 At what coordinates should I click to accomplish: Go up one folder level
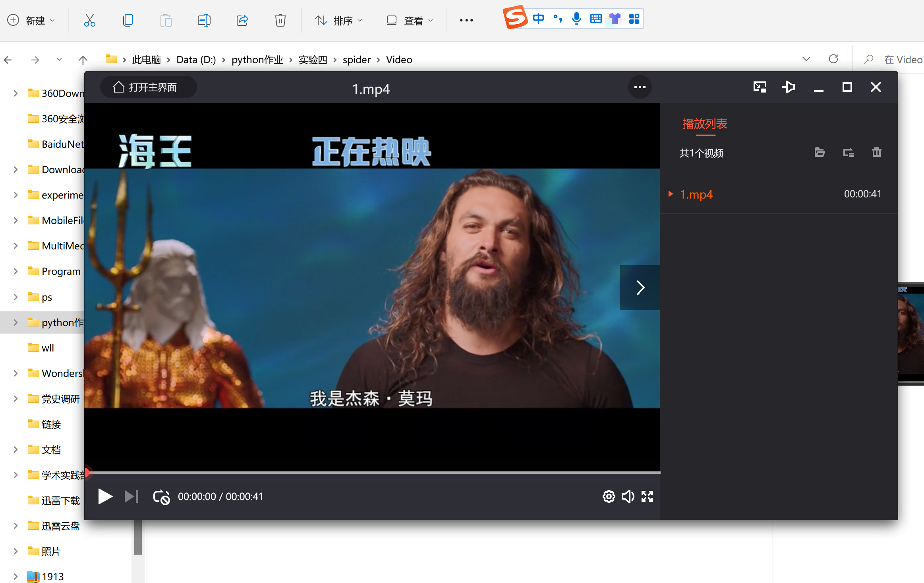click(x=83, y=60)
